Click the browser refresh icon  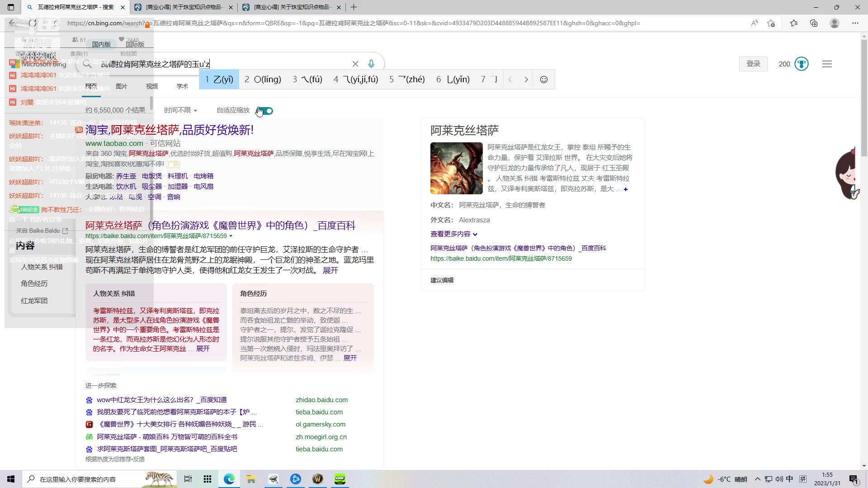(x=33, y=23)
